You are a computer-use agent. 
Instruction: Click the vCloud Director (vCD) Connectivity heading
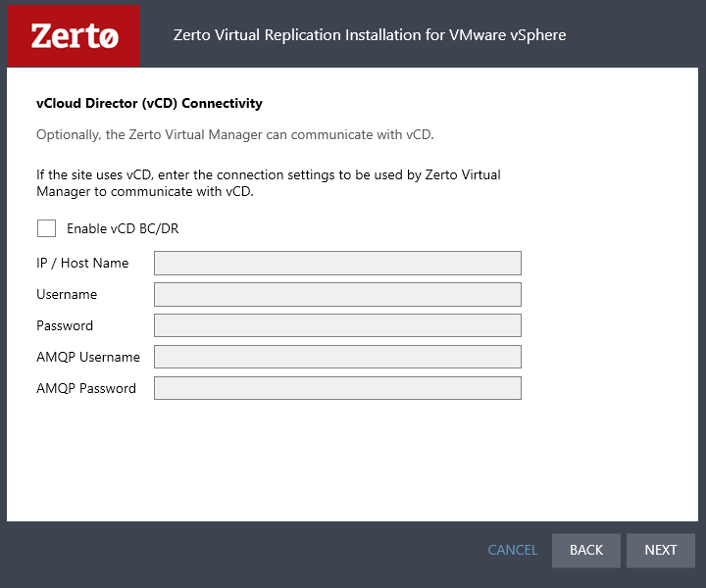point(149,103)
